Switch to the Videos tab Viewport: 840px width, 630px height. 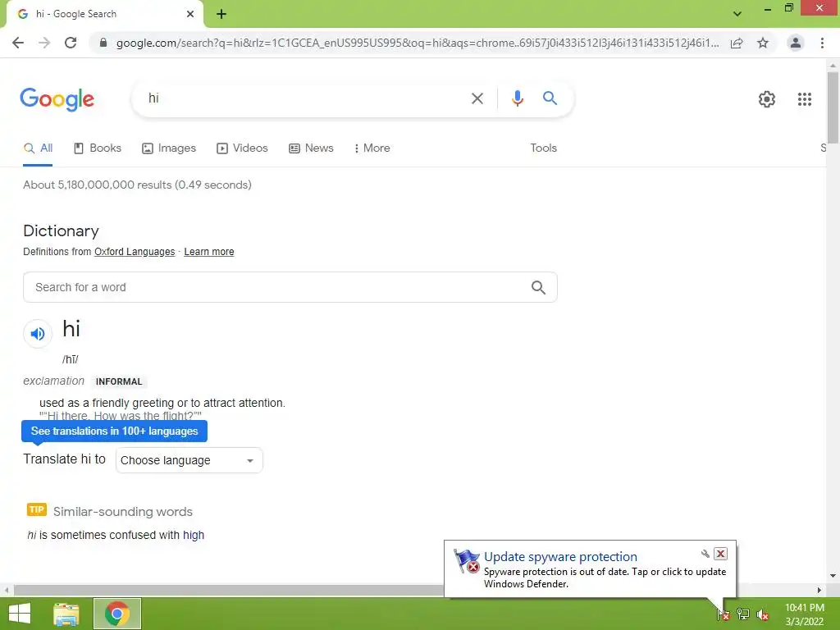[242, 148]
